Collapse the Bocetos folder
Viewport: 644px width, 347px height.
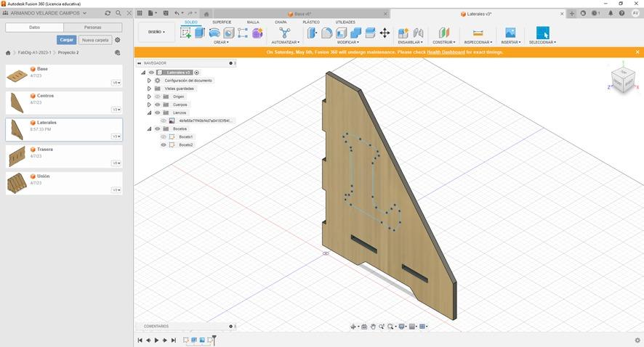pos(149,128)
